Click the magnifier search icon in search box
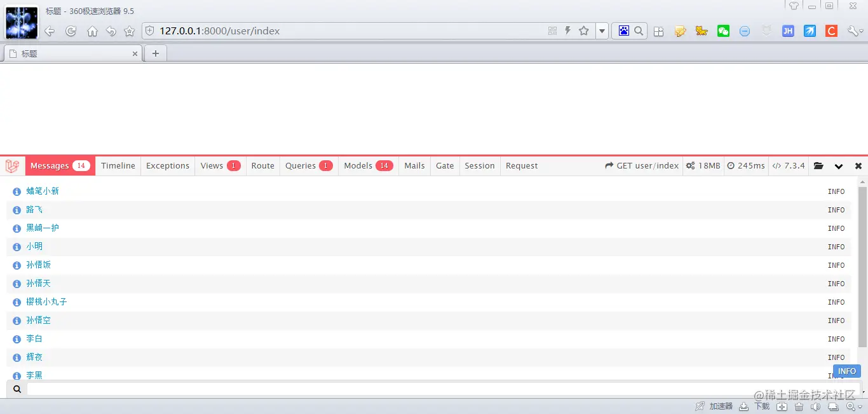868x414 pixels. pyautogui.click(x=639, y=31)
